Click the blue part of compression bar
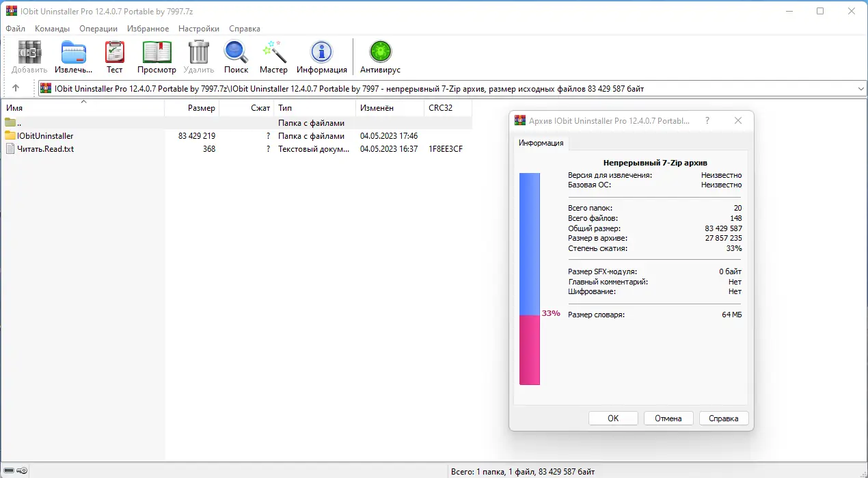 530,243
